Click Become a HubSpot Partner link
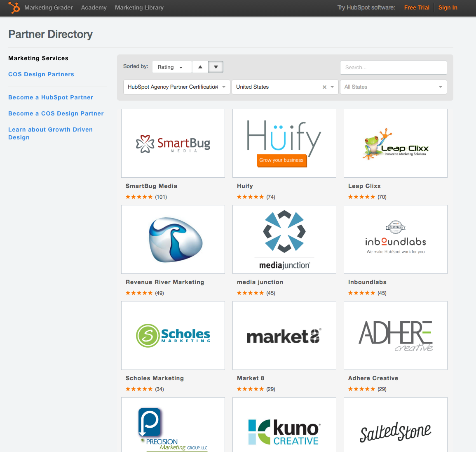This screenshot has height=452, width=476. (51, 97)
